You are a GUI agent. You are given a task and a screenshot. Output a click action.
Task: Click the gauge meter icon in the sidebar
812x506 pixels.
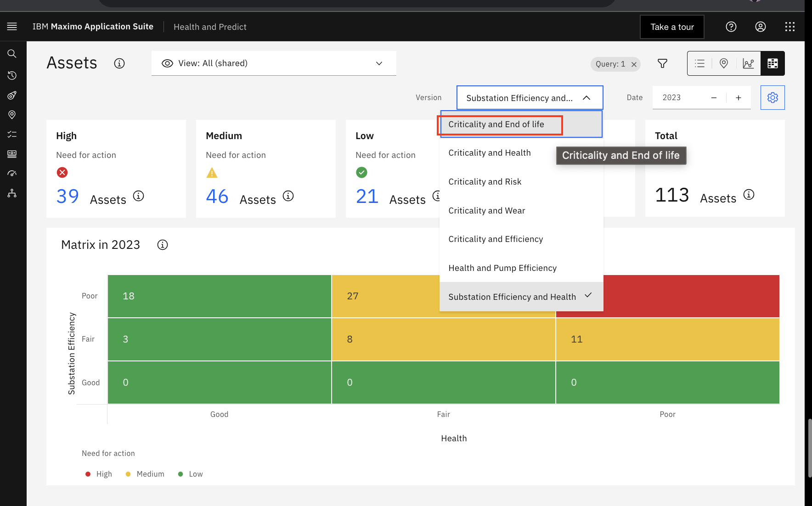pos(12,174)
